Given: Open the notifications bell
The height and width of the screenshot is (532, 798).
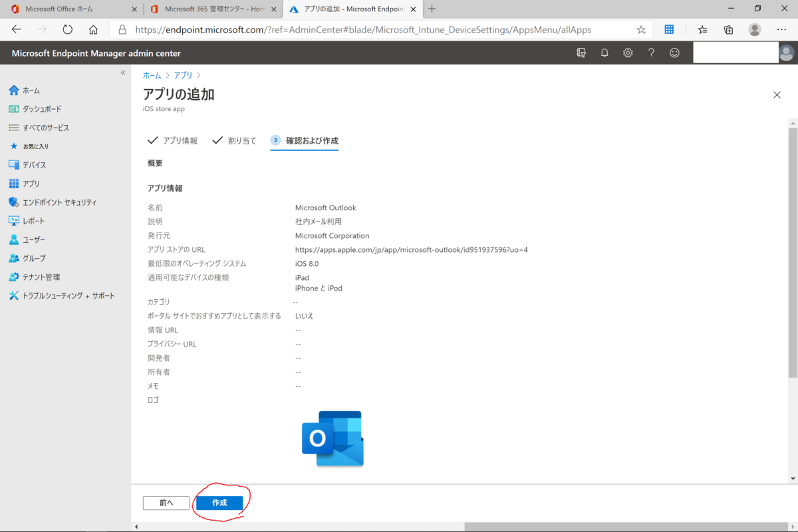Looking at the screenshot, I should coord(604,53).
